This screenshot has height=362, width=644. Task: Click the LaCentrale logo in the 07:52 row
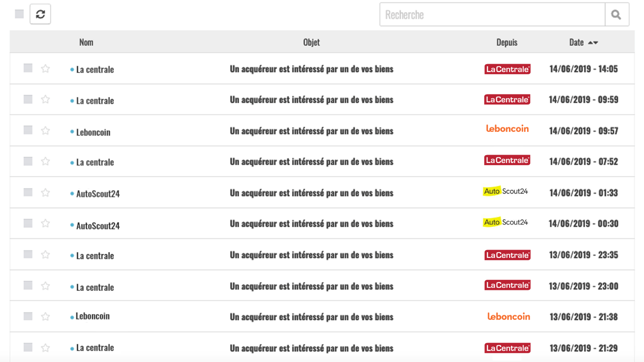pos(507,160)
